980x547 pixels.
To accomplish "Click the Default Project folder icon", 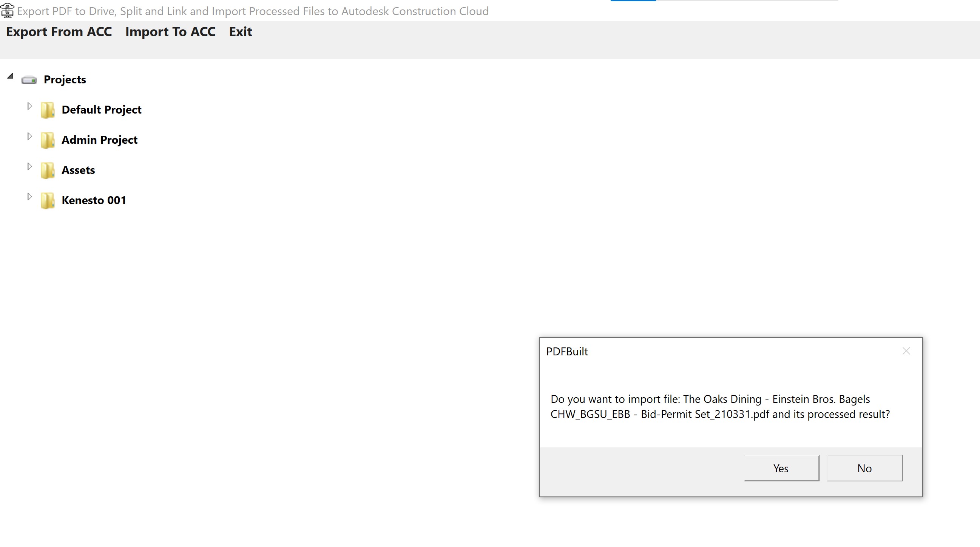I will coord(48,110).
